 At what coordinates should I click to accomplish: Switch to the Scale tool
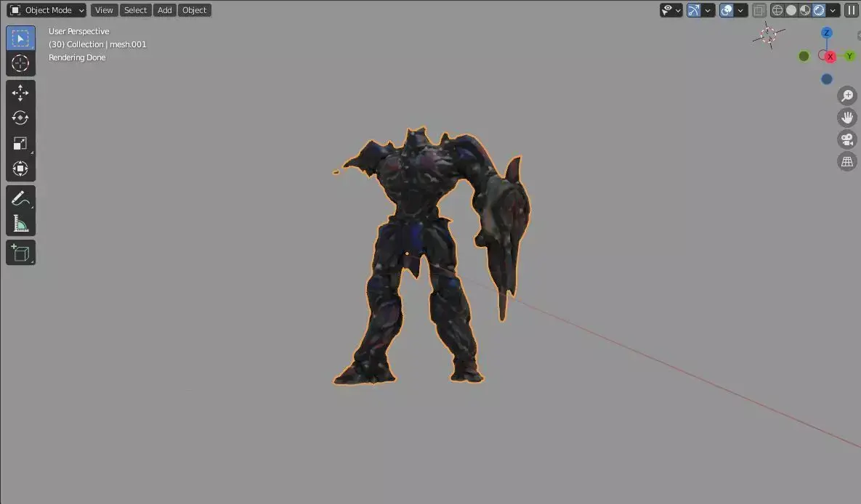point(20,143)
